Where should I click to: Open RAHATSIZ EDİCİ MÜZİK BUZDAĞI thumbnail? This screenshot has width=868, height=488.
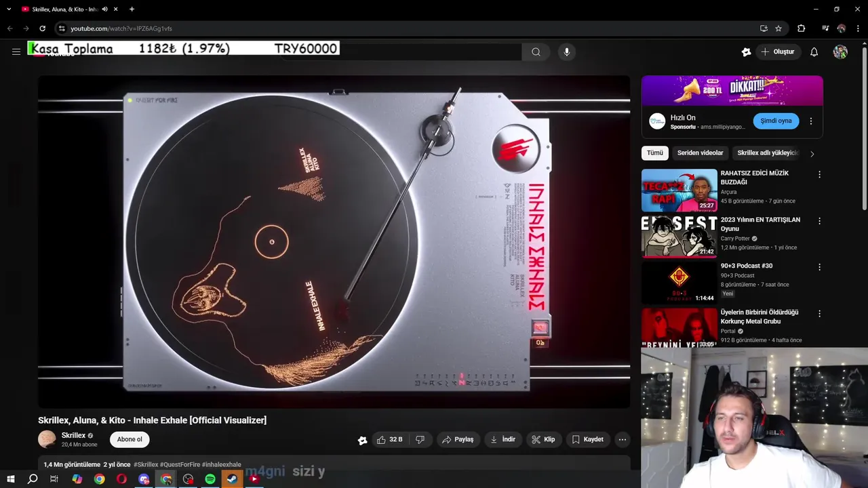(x=679, y=190)
